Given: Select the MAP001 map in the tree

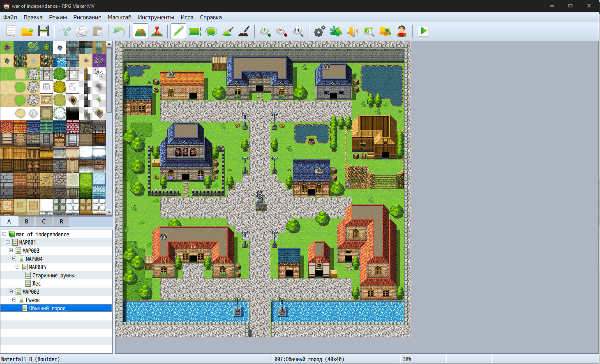Looking at the screenshot, I should pyautogui.click(x=28, y=242).
